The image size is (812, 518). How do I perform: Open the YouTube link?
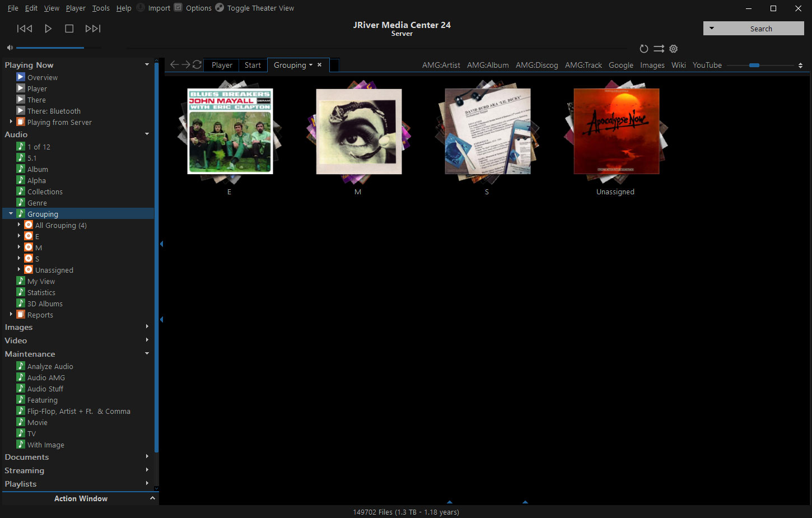coord(707,65)
